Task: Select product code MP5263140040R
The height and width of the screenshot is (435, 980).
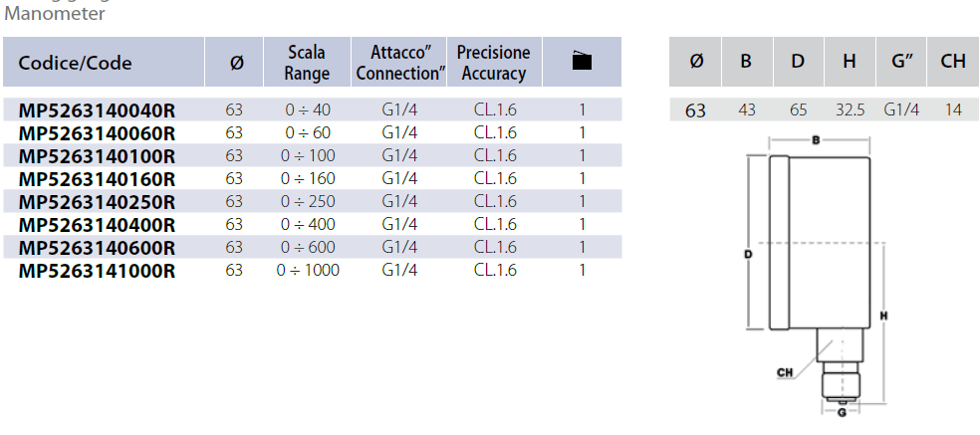Action: (x=98, y=109)
